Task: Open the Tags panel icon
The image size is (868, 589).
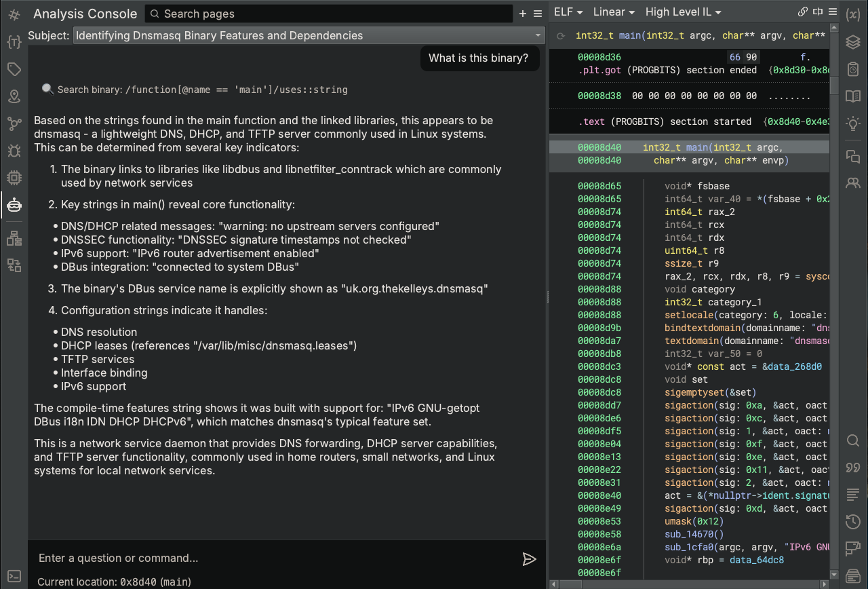Action: [14, 69]
